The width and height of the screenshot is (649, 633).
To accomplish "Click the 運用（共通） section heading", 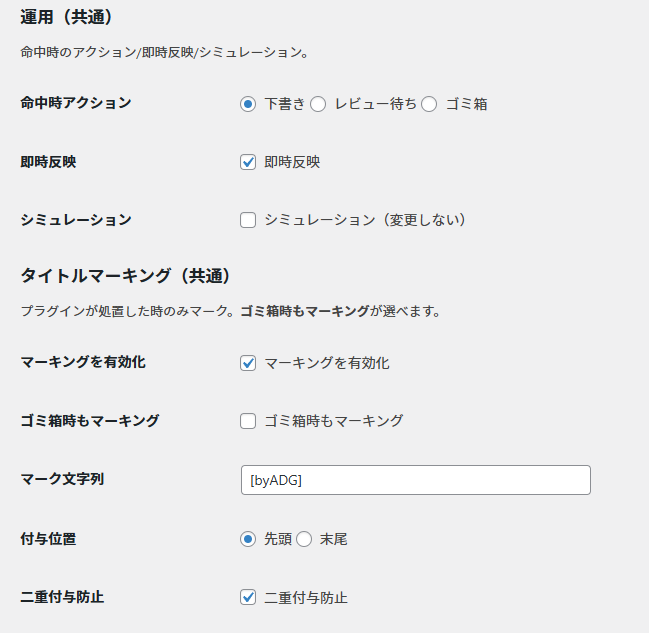I will pyautogui.click(x=66, y=17).
